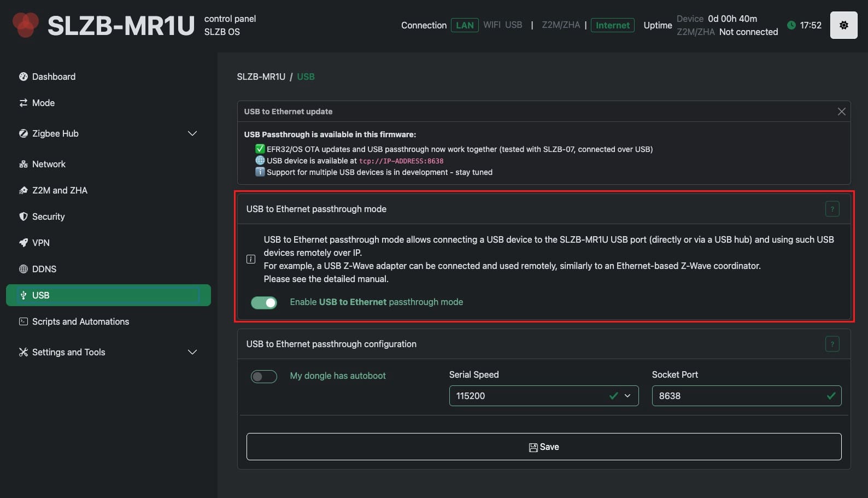Open the VPN page
Image resolution: width=868 pixels, height=498 pixels.
tap(108, 243)
